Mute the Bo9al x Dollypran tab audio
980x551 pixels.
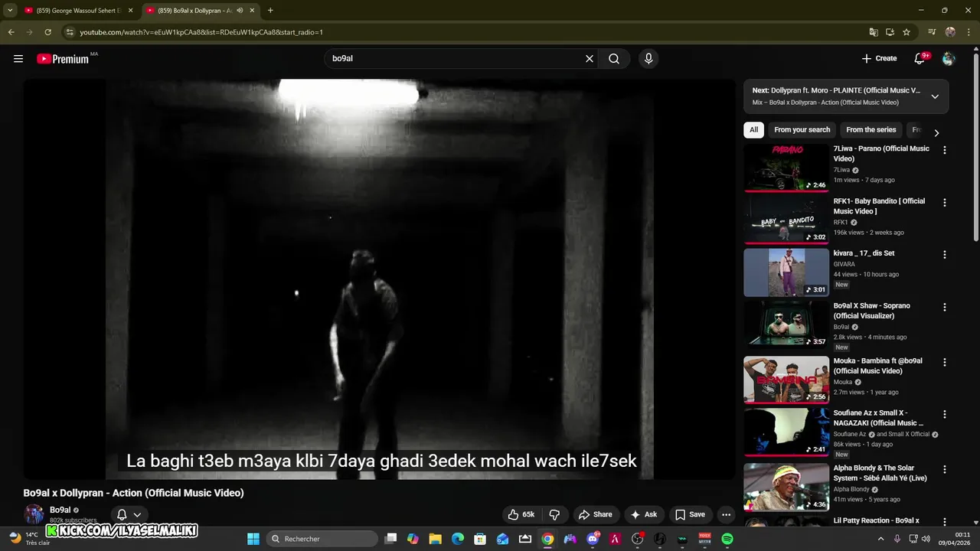[240, 11]
